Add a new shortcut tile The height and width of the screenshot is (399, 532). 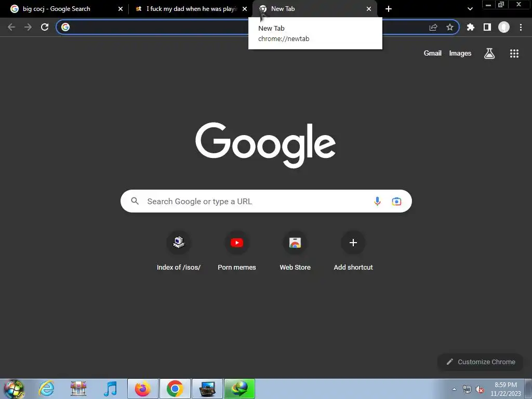tap(353, 251)
